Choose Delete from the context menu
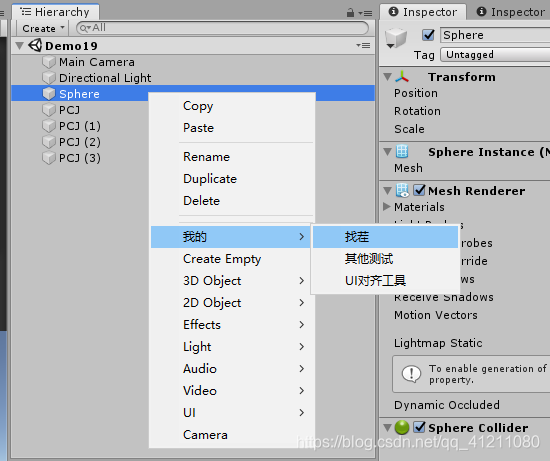This screenshot has height=461, width=550. click(x=232, y=201)
